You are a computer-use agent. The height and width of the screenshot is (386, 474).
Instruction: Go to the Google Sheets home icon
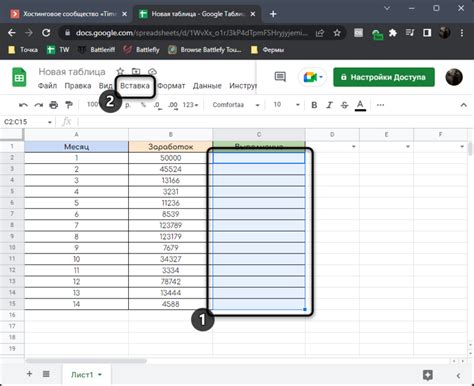pyautogui.click(x=19, y=77)
